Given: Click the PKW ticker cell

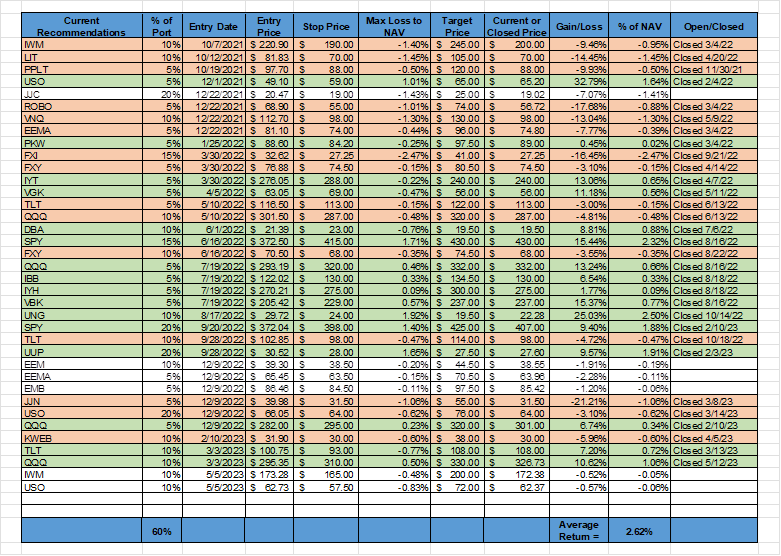Looking at the screenshot, I should [x=82, y=143].
